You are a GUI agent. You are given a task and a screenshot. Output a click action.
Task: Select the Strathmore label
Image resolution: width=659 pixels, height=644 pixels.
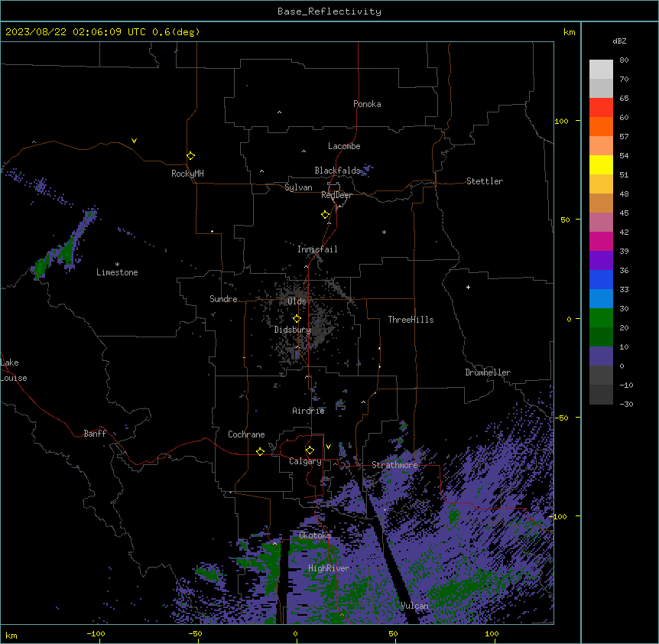[x=394, y=465]
